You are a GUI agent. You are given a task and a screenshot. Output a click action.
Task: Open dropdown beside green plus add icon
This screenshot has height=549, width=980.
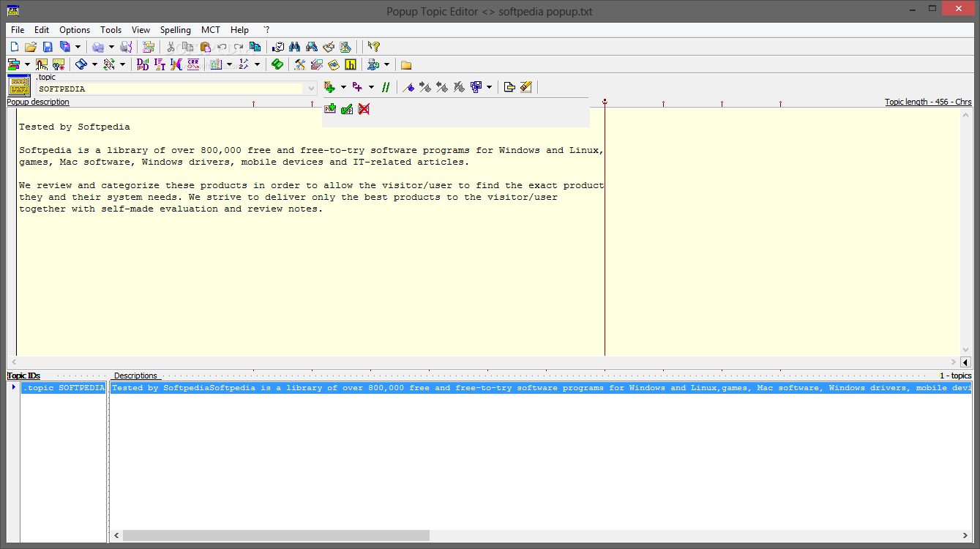pyautogui.click(x=343, y=87)
